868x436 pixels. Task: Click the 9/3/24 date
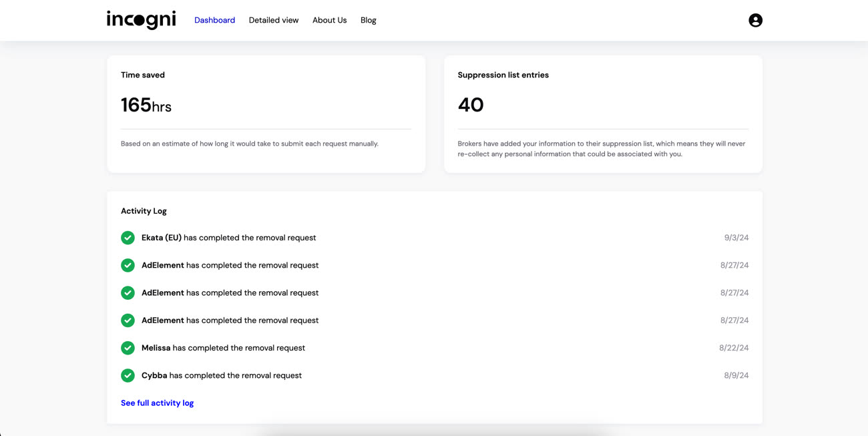coord(736,238)
